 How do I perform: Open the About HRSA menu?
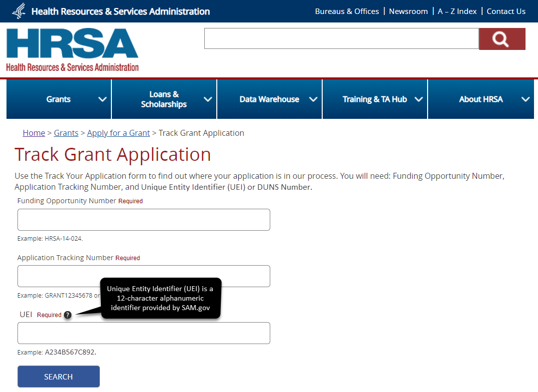481,99
